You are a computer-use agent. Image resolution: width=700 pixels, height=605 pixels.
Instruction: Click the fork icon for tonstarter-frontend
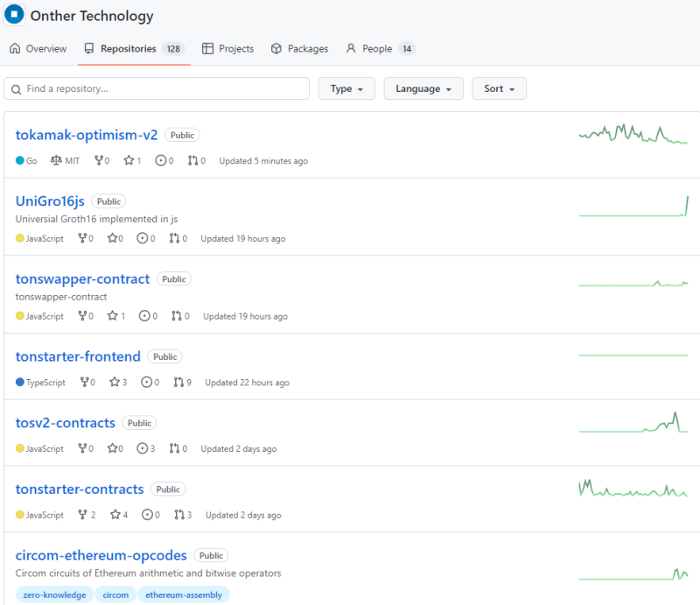click(84, 382)
